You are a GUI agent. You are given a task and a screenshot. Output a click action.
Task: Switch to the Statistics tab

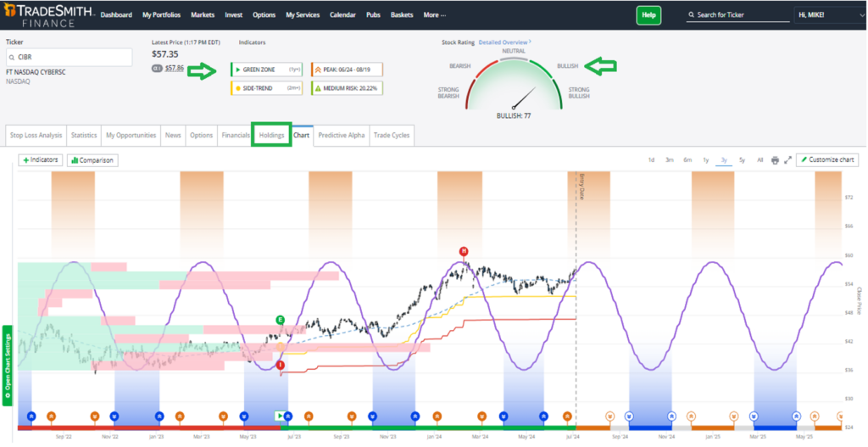(x=84, y=135)
